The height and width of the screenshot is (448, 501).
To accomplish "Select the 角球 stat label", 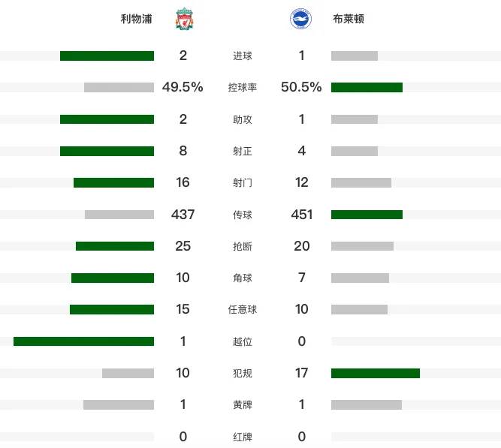I will [x=243, y=278].
